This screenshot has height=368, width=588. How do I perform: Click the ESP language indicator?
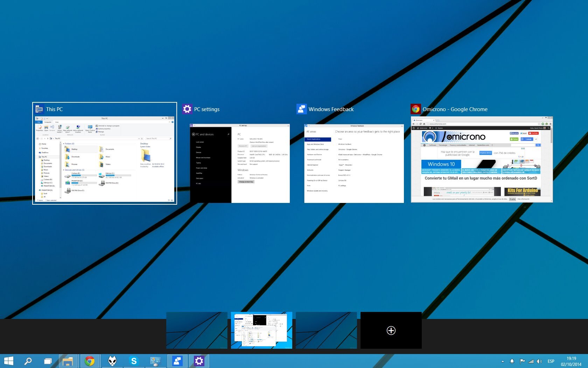pyautogui.click(x=551, y=361)
